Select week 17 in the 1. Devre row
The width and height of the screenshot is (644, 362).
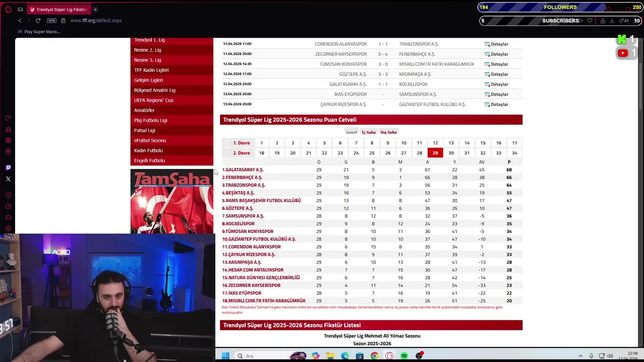514,143
